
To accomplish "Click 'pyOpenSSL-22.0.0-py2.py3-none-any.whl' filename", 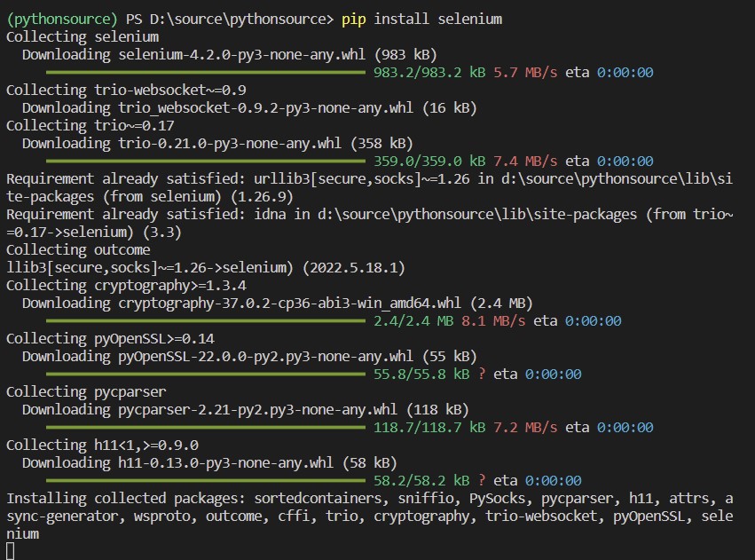I will click(x=266, y=357).
